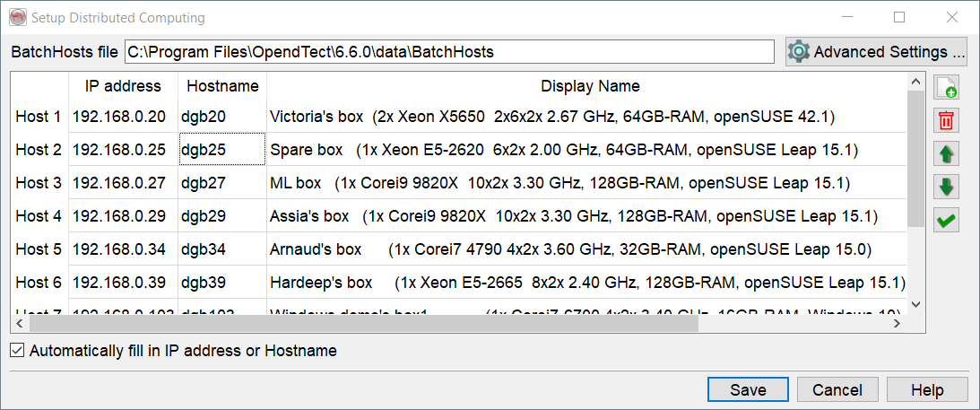
Task: Click the green checkmark test hosts icon
Action: tap(946, 220)
